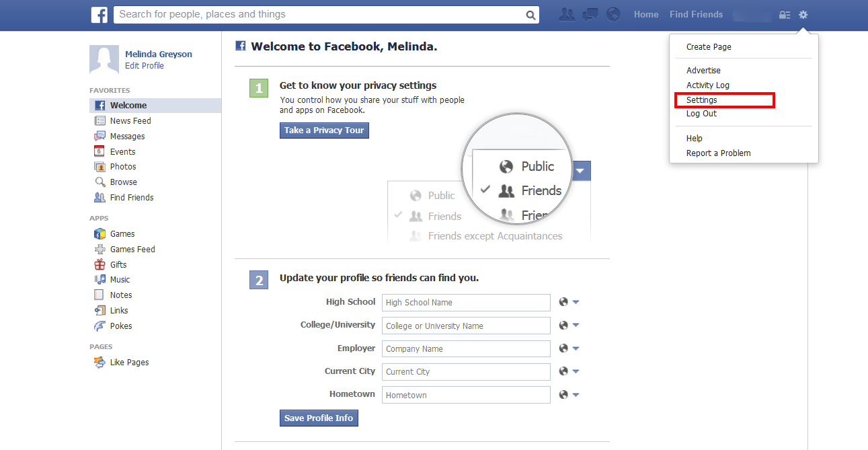The image size is (868, 450).
Task: Click the Pokes icon
Action: click(100, 326)
